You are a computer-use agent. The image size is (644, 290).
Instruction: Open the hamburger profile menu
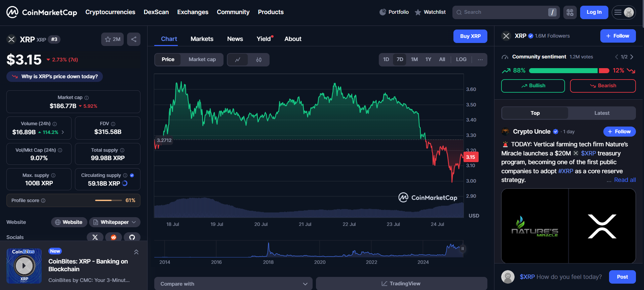[x=623, y=12]
